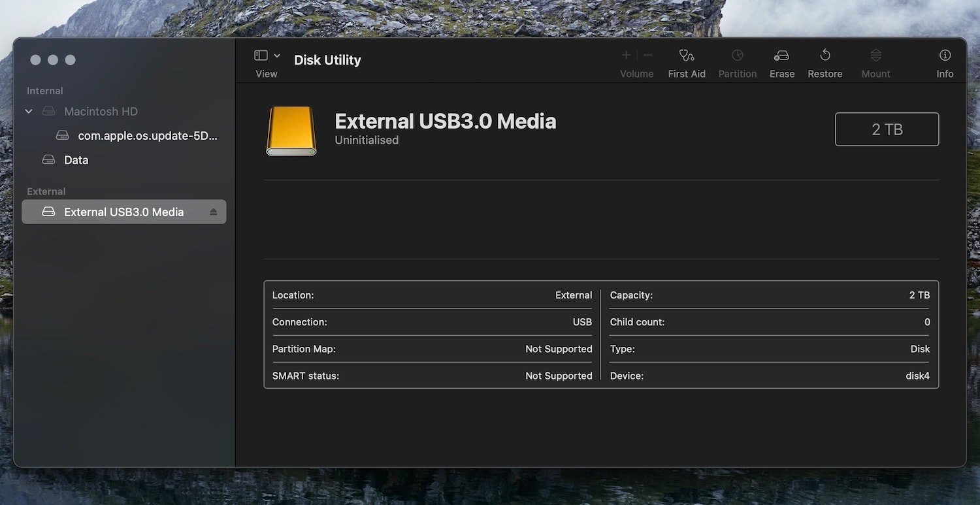Click the 'Device:' label
980x505 pixels.
point(627,376)
